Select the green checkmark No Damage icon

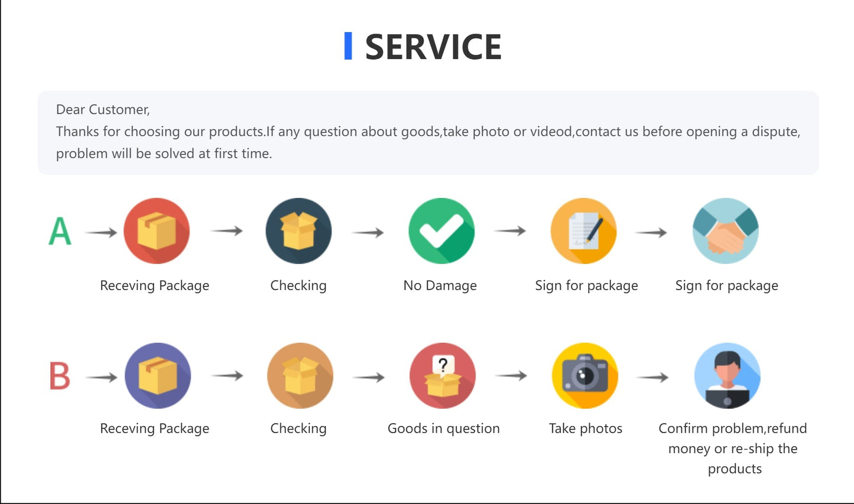click(x=441, y=230)
